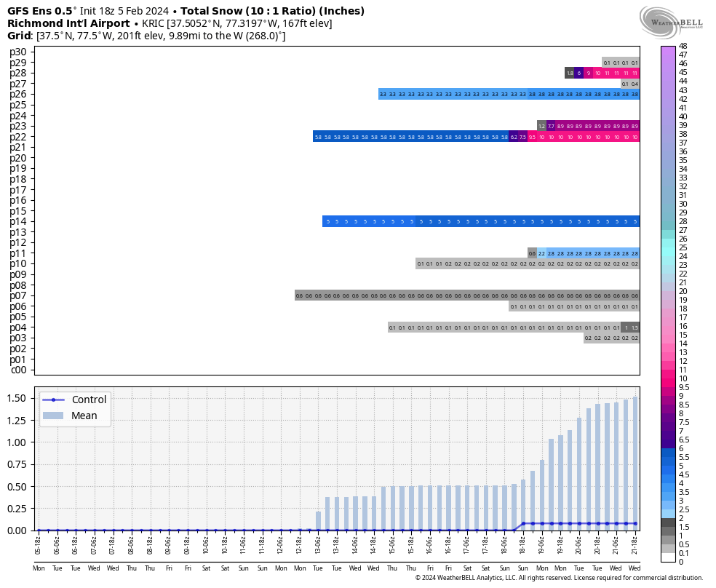Screen dimensions: 716x588
Task: Click the color scale label 9.5
Action: coord(684,387)
